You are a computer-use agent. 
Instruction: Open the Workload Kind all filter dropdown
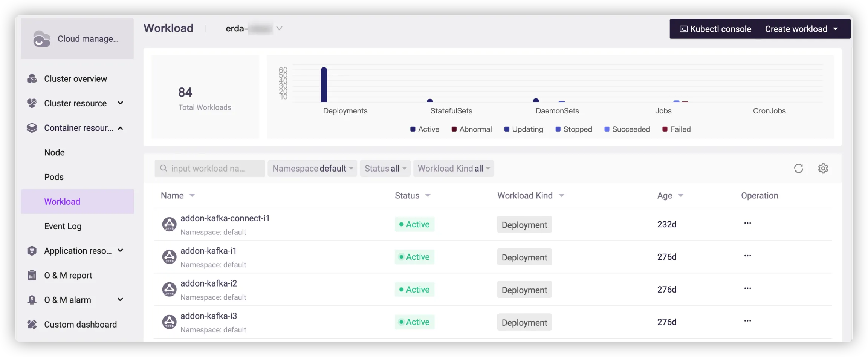point(453,169)
